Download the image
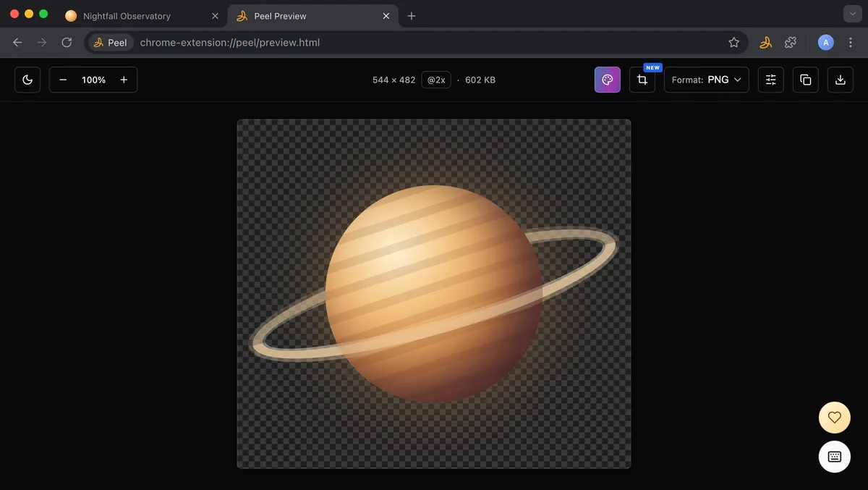The width and height of the screenshot is (868, 490). coord(841,80)
